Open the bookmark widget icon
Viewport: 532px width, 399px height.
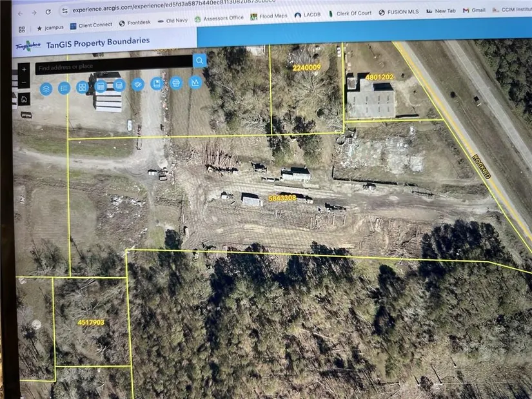coord(156,84)
